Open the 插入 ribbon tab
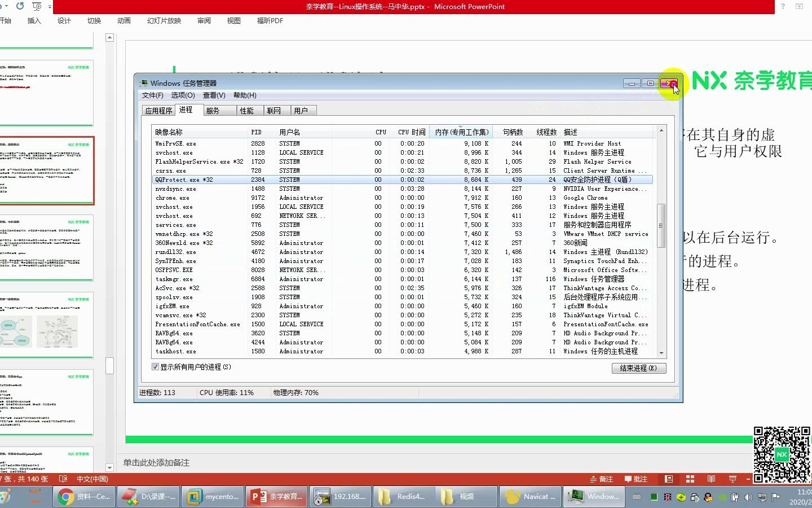This screenshot has height=508, width=812. coord(34,21)
